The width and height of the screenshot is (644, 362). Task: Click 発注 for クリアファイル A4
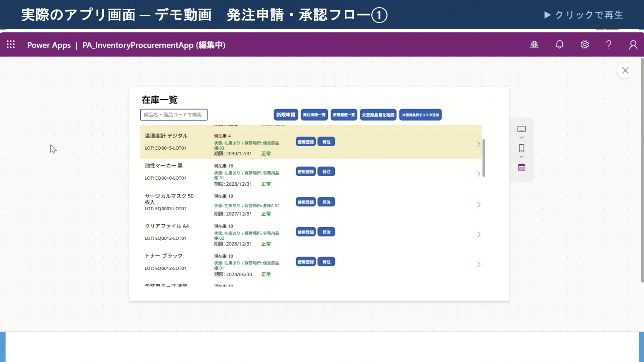click(326, 232)
